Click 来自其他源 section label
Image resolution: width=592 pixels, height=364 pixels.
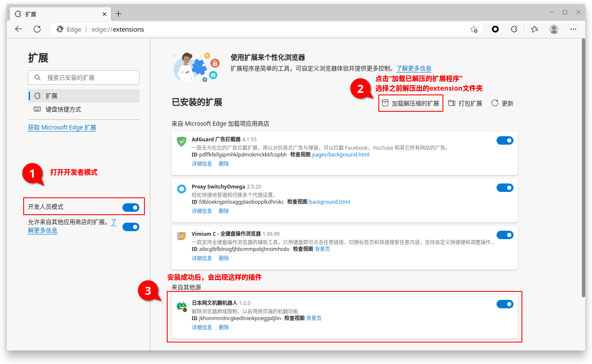[186, 287]
